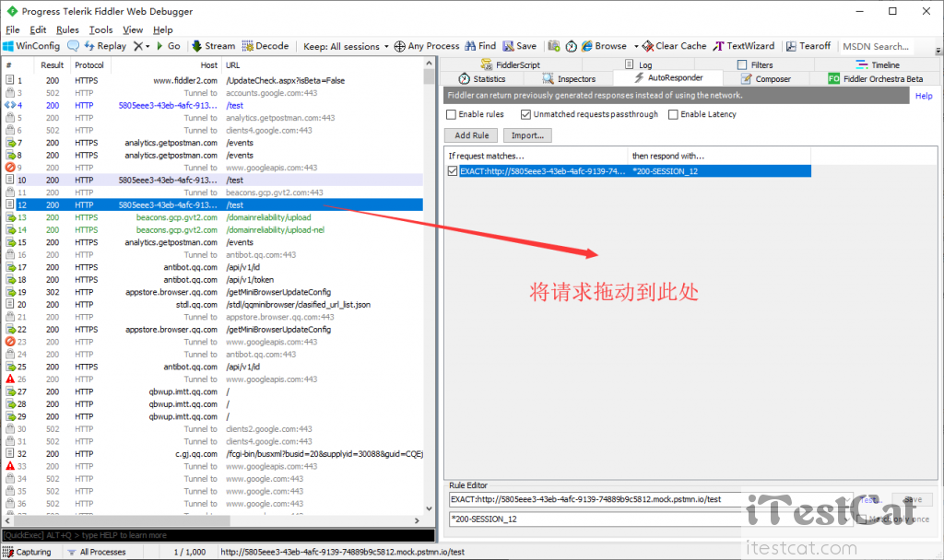Screen dimensions: 944x560
Task: Open the FiddlerScript tab
Action: tap(511, 64)
